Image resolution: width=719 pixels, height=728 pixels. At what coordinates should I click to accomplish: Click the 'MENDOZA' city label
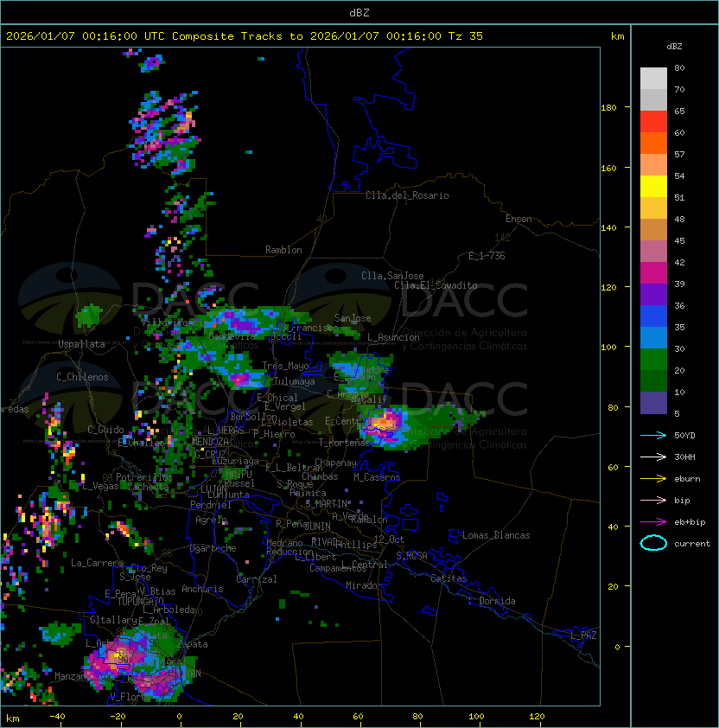210,442
